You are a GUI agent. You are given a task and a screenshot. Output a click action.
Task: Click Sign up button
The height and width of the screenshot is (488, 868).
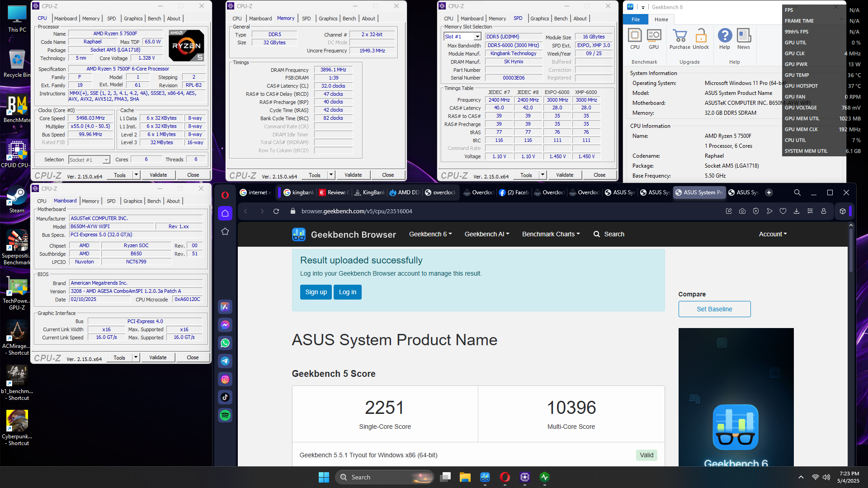click(316, 292)
